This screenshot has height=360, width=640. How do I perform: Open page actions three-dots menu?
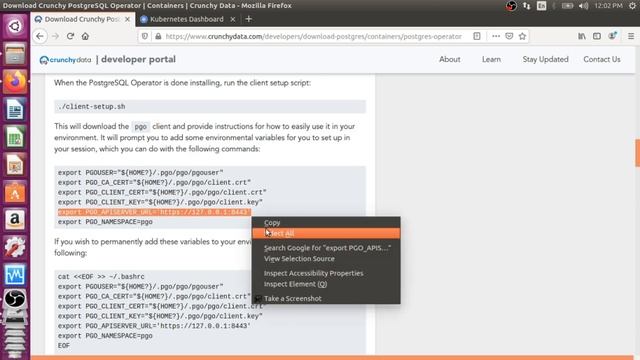496,36
